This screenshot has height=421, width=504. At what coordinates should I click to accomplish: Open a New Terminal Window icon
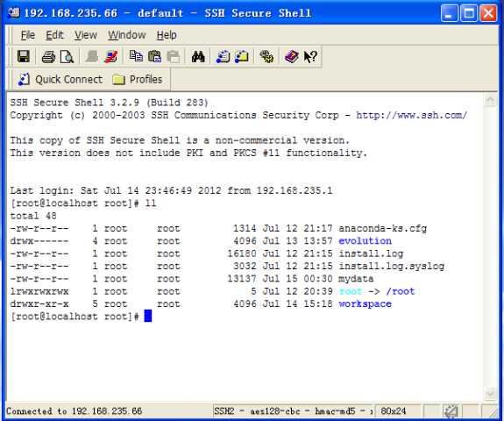224,57
